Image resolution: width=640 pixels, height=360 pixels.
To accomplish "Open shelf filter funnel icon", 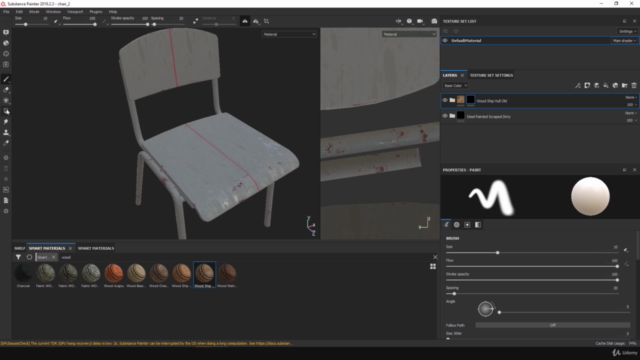I will click(x=18, y=257).
